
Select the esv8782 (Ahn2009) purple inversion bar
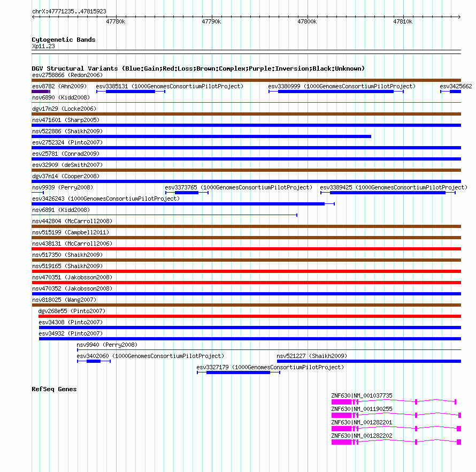(x=41, y=92)
